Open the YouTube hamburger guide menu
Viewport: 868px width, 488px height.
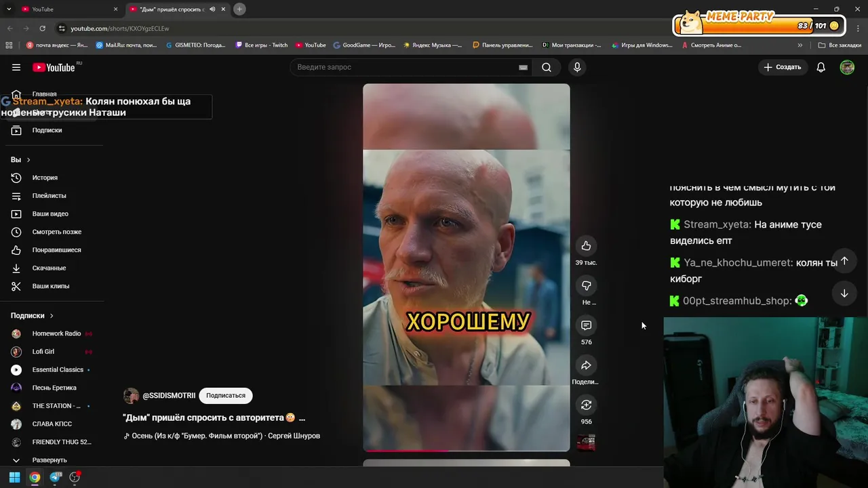coord(16,67)
